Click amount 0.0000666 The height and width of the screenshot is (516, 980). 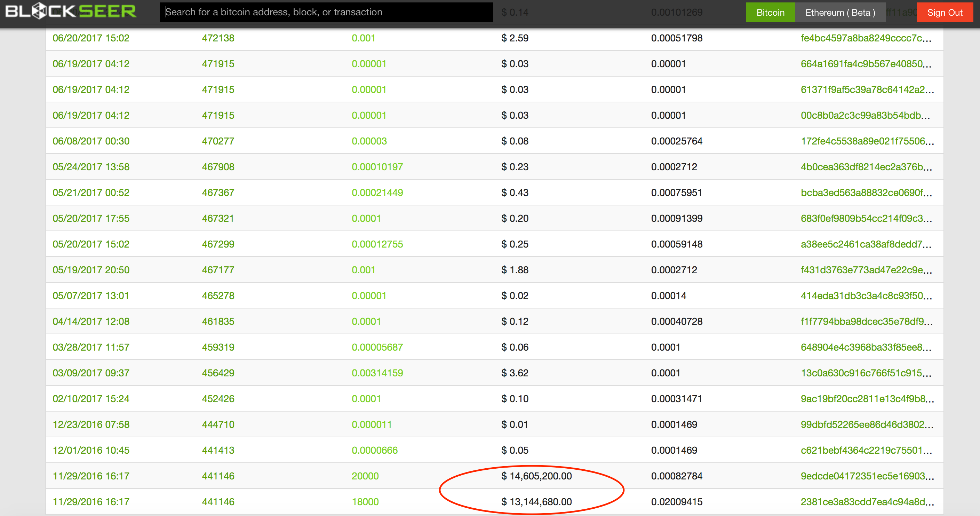point(374,451)
